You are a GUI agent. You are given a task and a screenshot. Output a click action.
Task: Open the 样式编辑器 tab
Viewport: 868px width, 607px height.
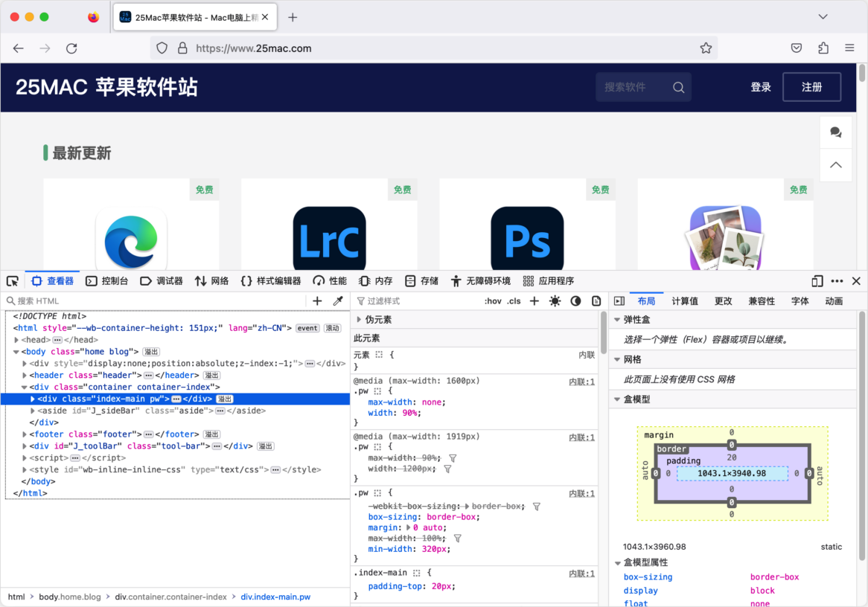(x=271, y=281)
